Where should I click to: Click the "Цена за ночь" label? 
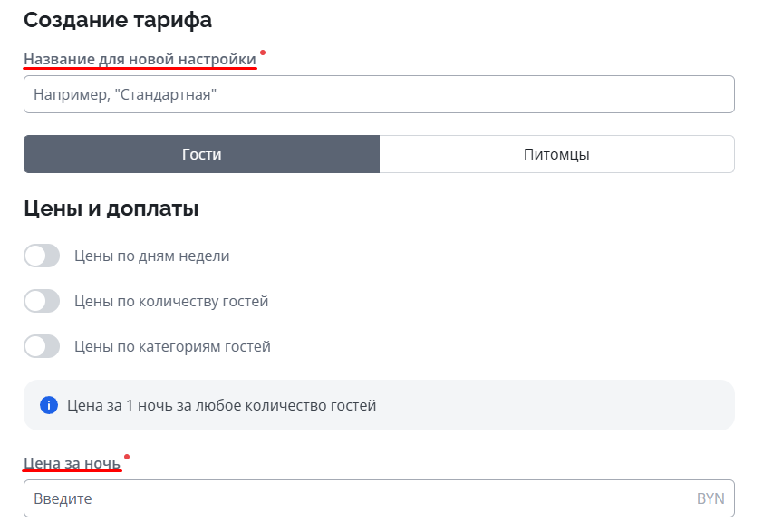coord(72,464)
